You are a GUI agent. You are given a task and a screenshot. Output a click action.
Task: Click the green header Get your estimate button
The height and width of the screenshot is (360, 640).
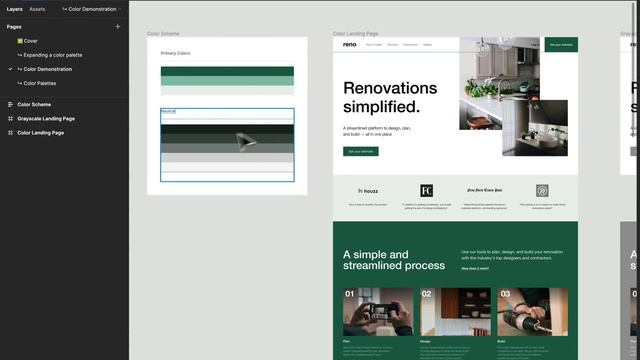(x=561, y=44)
